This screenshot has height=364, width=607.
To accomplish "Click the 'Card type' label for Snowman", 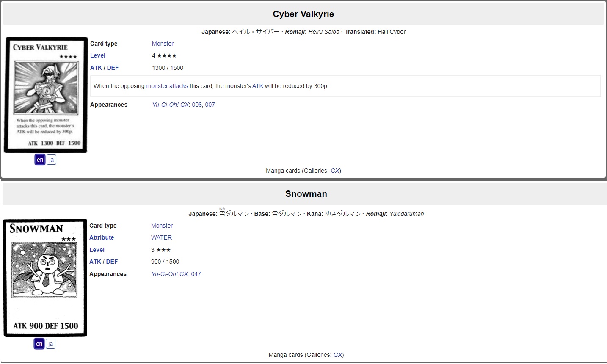I will pyautogui.click(x=103, y=226).
